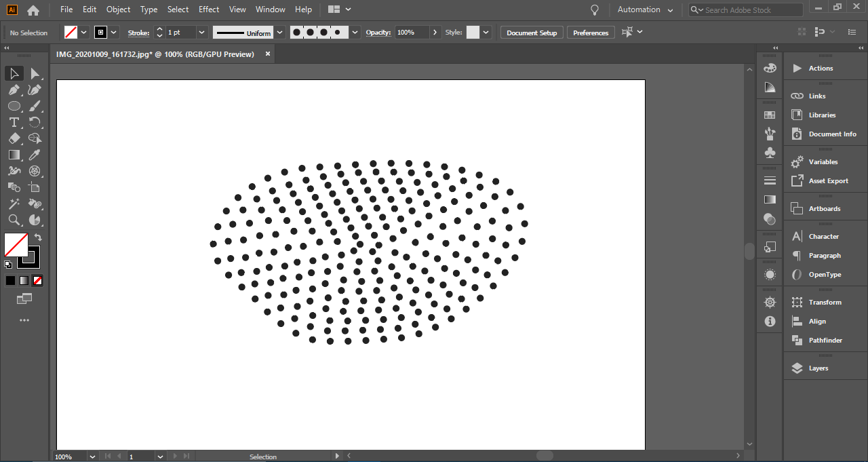
Task: Select the Direct Selection tool
Action: [x=35, y=73]
